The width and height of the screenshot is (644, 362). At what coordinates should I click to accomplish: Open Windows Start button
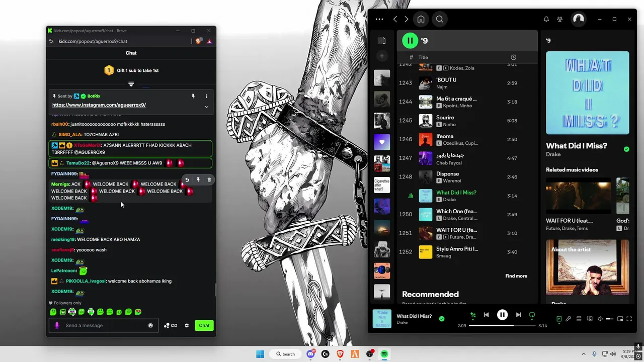[x=260, y=354]
